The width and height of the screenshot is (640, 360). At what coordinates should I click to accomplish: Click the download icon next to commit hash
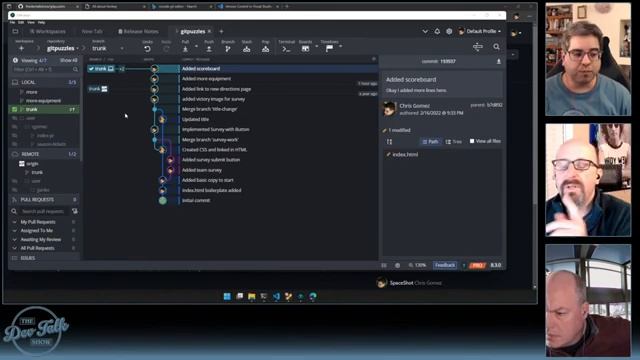pos(498,61)
